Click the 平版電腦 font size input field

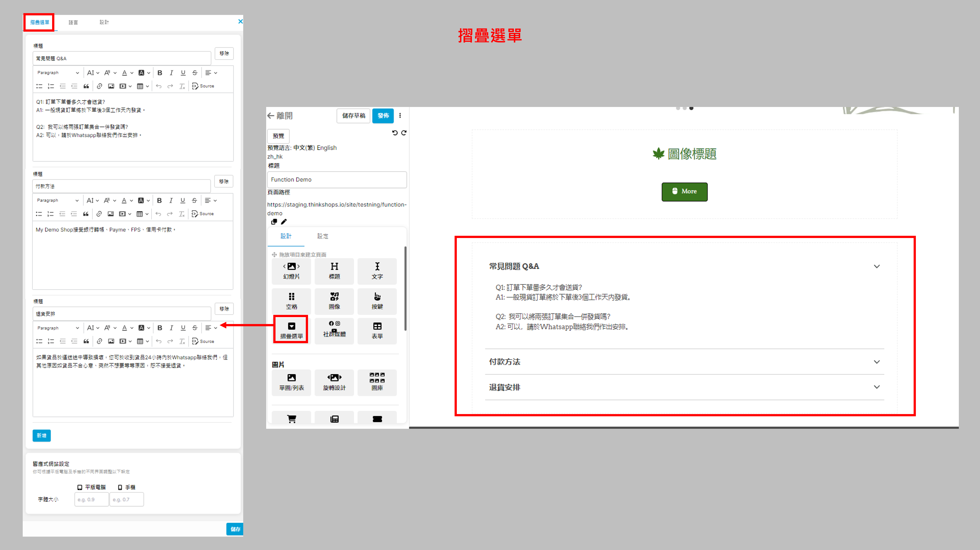(x=91, y=499)
